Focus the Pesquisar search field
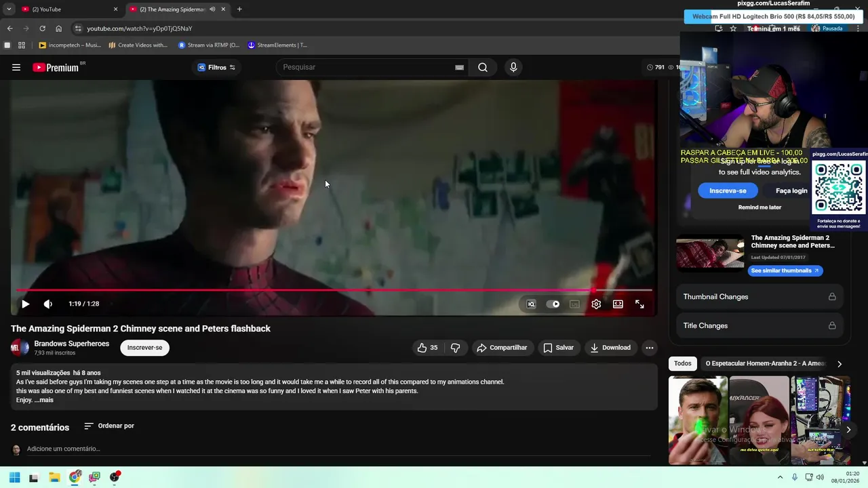 (x=366, y=67)
